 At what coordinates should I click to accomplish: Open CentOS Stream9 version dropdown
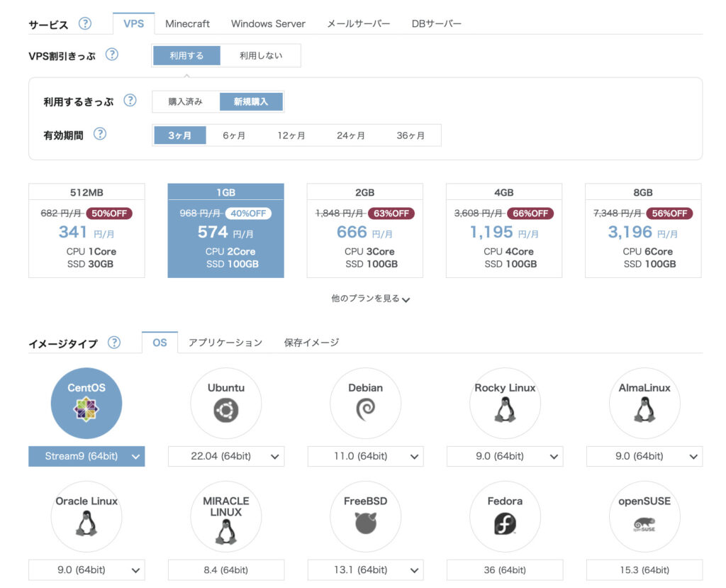tap(86, 456)
